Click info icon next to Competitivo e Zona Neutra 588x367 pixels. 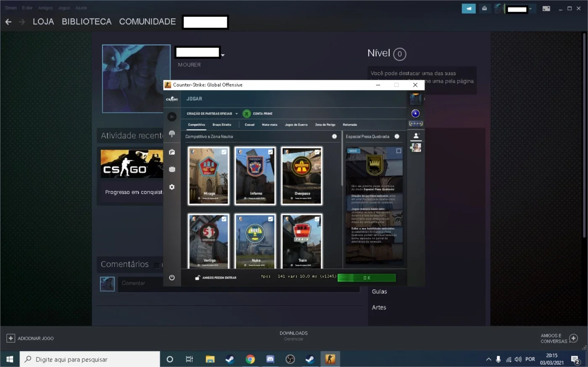point(334,136)
